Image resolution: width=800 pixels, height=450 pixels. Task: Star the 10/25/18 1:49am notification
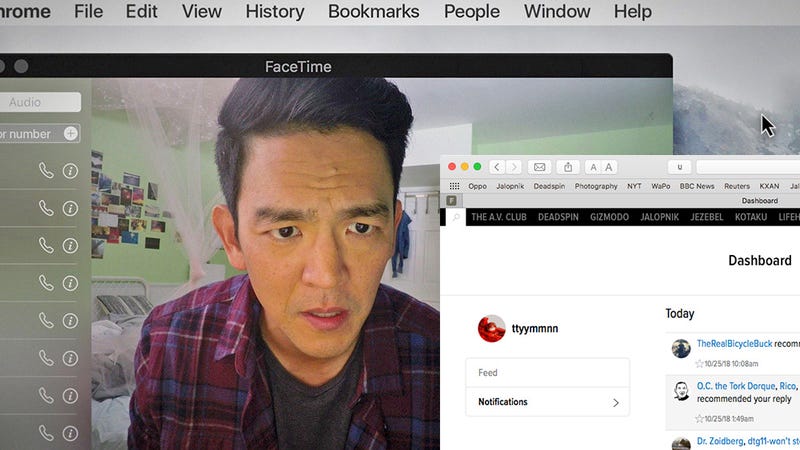click(699, 419)
